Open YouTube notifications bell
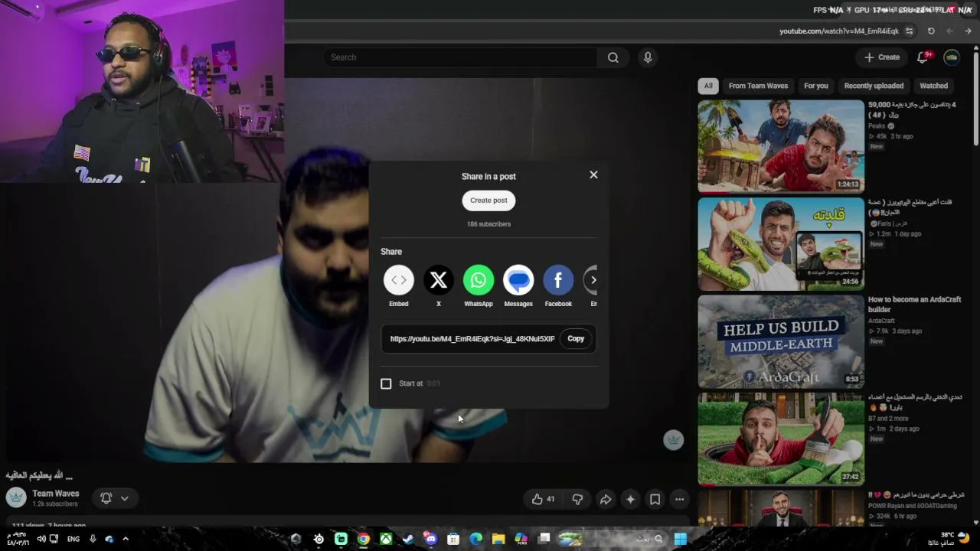 point(923,57)
